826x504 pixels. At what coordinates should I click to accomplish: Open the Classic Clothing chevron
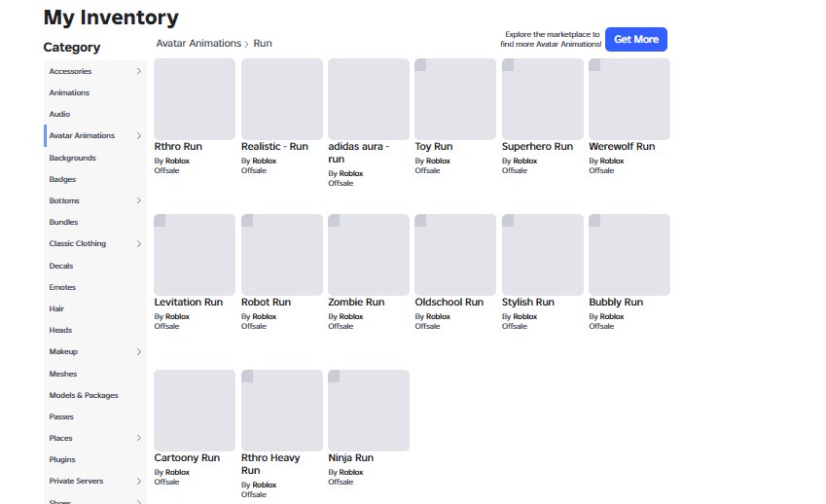click(138, 244)
